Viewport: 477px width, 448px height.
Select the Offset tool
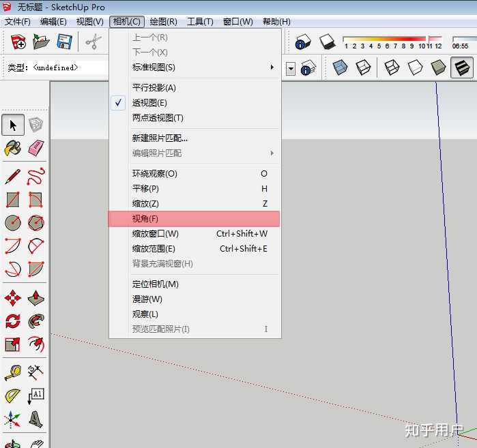(x=35, y=344)
